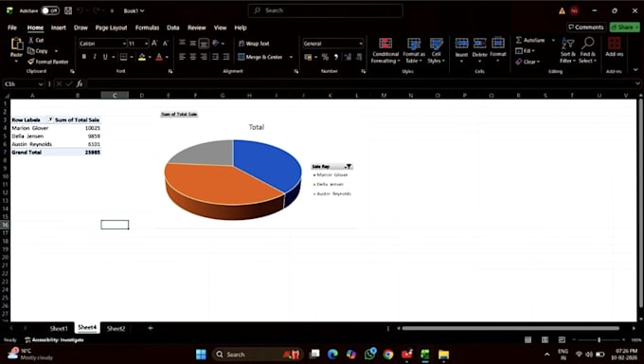Screen dimensions: 644x364
Task: Add a new sheet with plus
Action: pos(151,328)
